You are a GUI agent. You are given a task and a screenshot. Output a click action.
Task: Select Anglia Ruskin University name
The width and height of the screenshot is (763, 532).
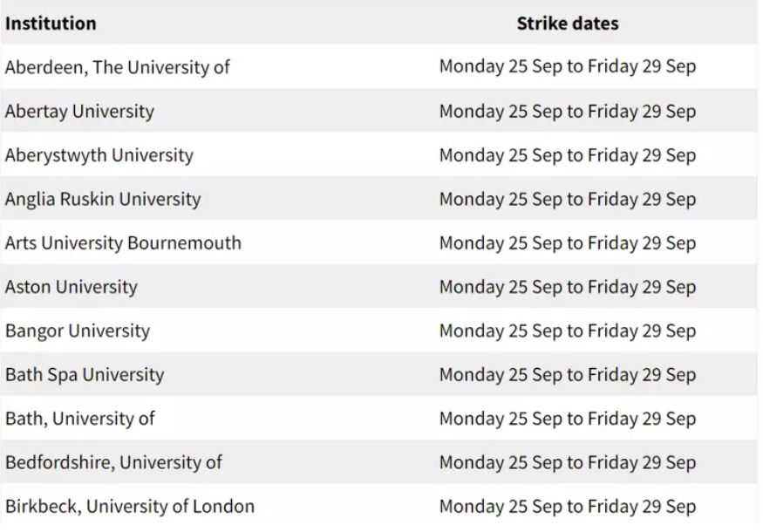(103, 199)
